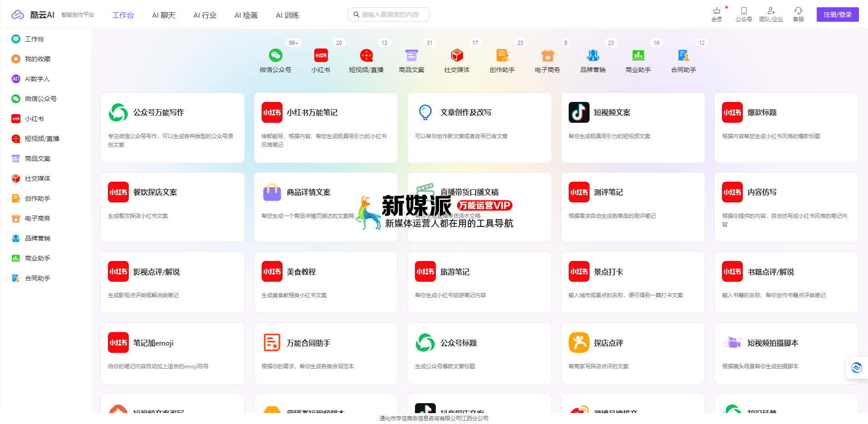Open the 公众号 phone icon in header

(x=744, y=10)
